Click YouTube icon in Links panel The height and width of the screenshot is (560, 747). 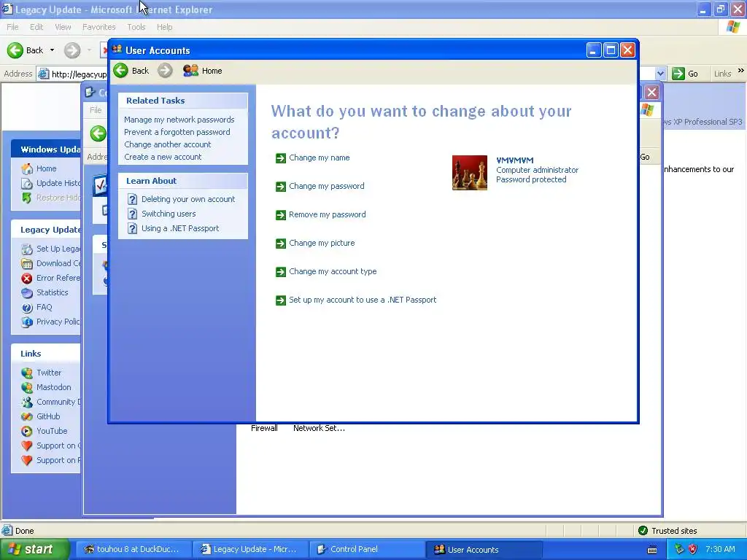click(27, 432)
